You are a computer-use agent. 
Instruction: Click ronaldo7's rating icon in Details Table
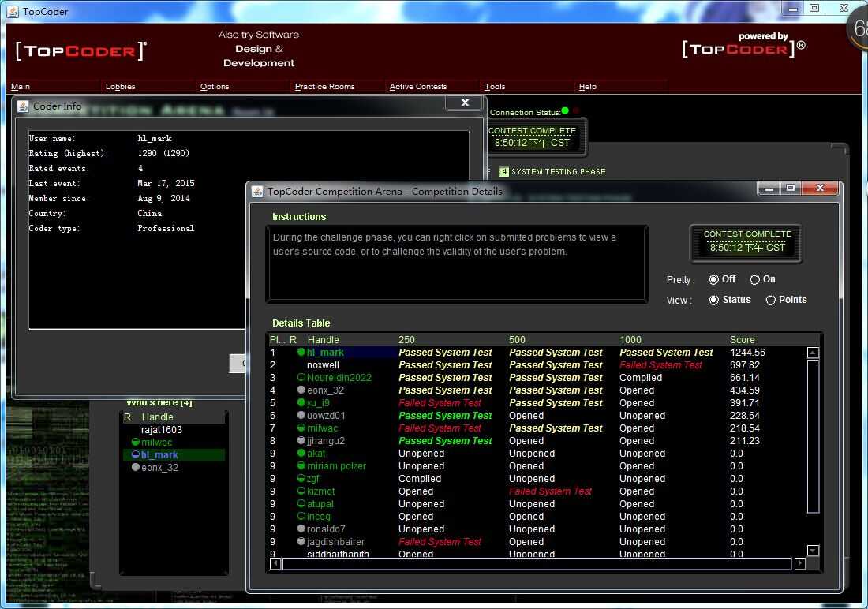click(301, 529)
